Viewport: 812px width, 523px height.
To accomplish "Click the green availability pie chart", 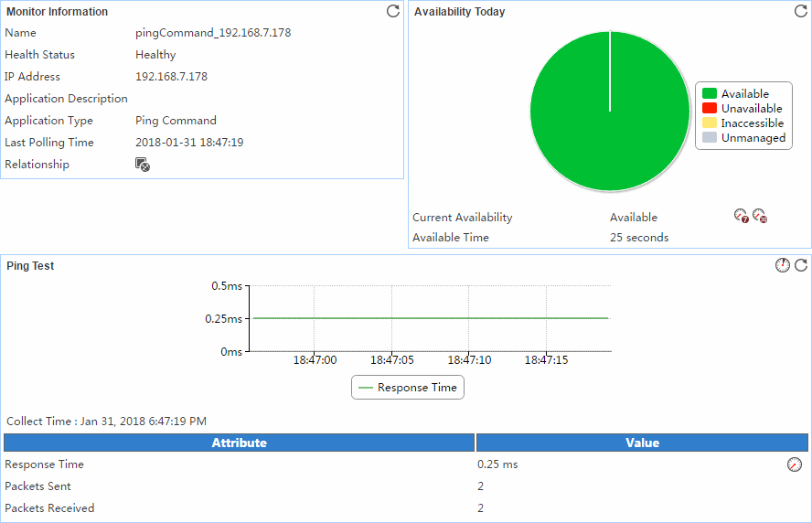I will pyautogui.click(x=610, y=112).
